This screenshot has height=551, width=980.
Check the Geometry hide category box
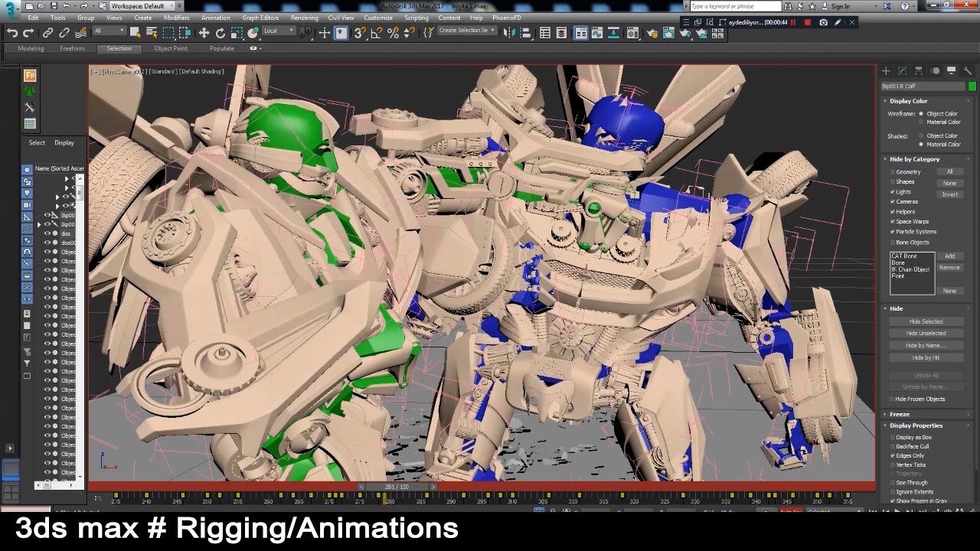pyautogui.click(x=893, y=171)
